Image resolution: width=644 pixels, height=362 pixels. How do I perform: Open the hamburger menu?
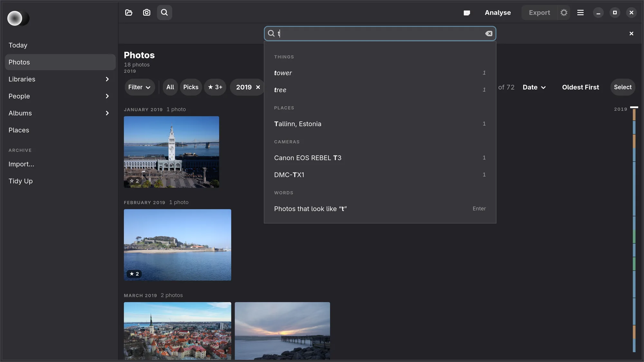(581, 13)
